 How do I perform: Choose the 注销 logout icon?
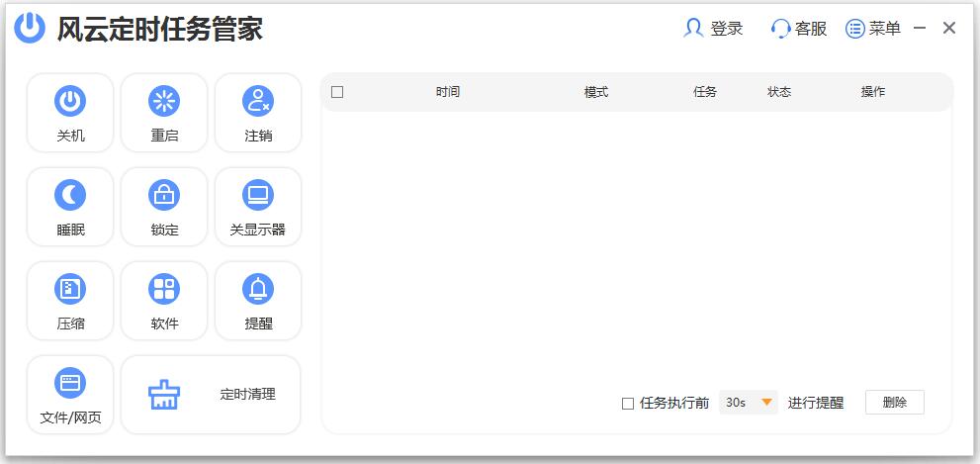(x=258, y=101)
